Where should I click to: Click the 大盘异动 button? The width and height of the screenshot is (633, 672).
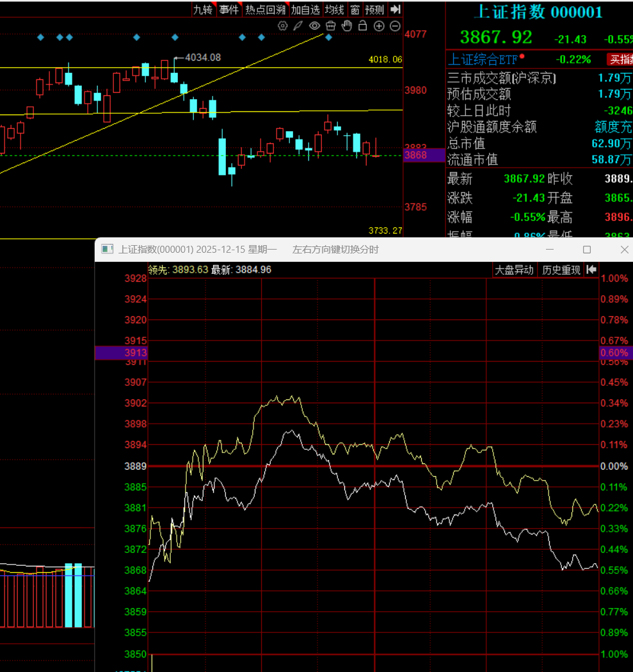click(514, 270)
